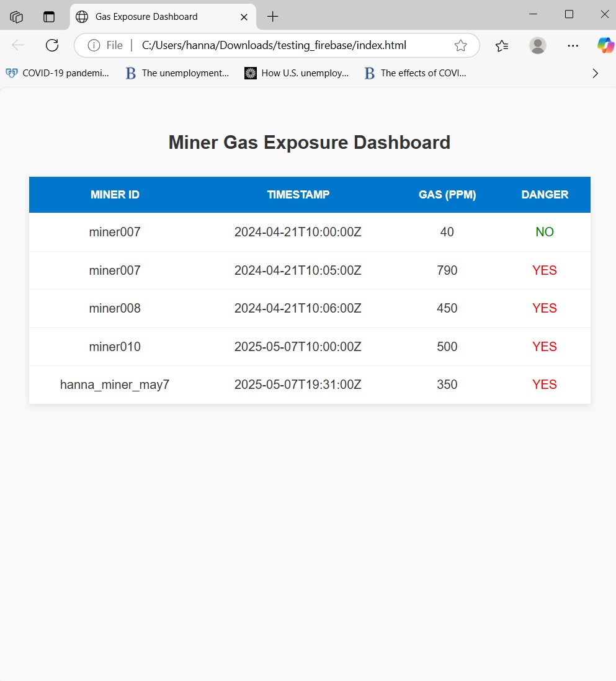The image size is (616, 681).
Task: Select miner007 in the 10:00:00Z row
Action: coord(115,232)
